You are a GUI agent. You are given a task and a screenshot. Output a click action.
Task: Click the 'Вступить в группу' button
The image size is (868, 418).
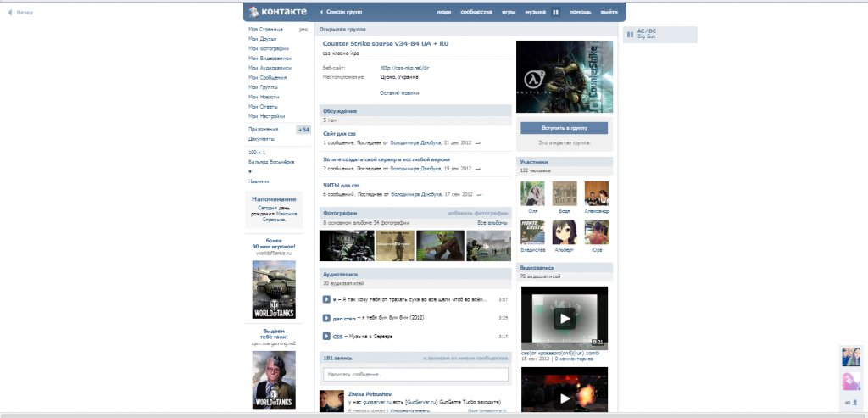click(564, 128)
